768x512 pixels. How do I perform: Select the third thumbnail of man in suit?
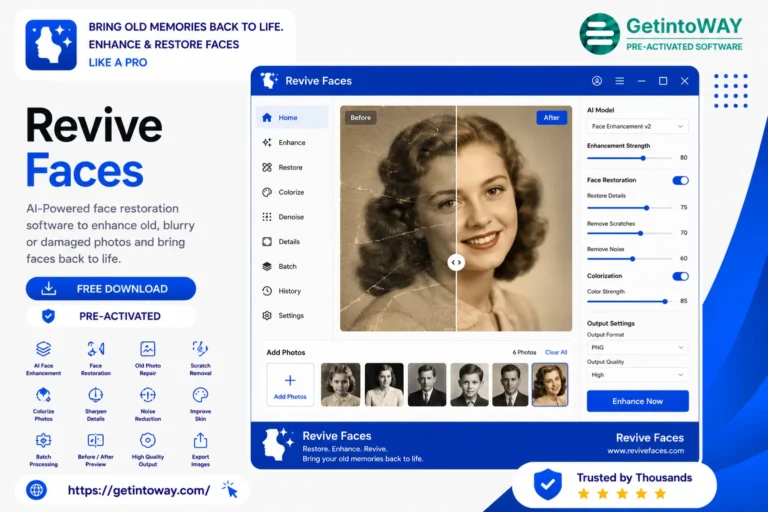(427, 385)
